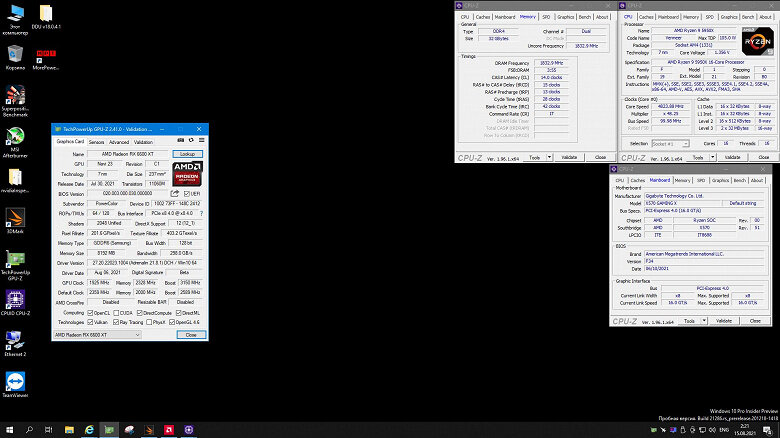Open Superposition Benchmark desktop icon
The width and height of the screenshot is (780, 438).
coord(15,101)
